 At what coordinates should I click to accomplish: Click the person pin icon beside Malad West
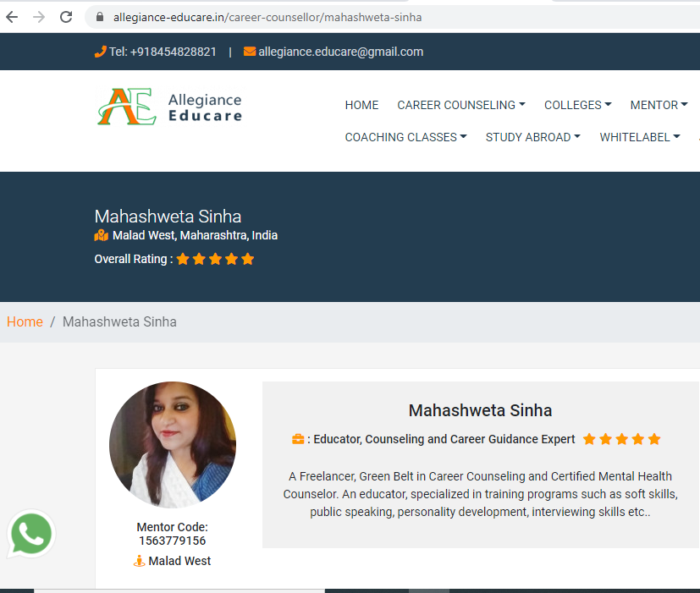tap(140, 561)
